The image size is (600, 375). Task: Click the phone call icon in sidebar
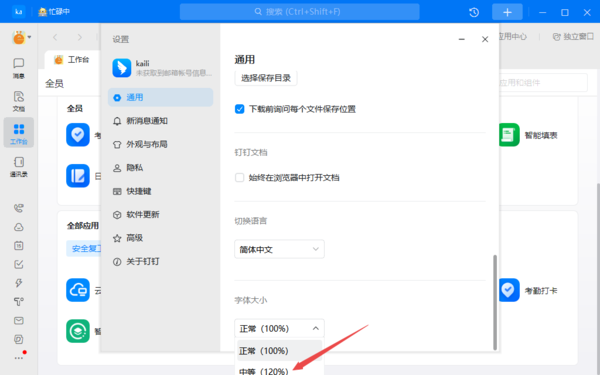pos(18,208)
